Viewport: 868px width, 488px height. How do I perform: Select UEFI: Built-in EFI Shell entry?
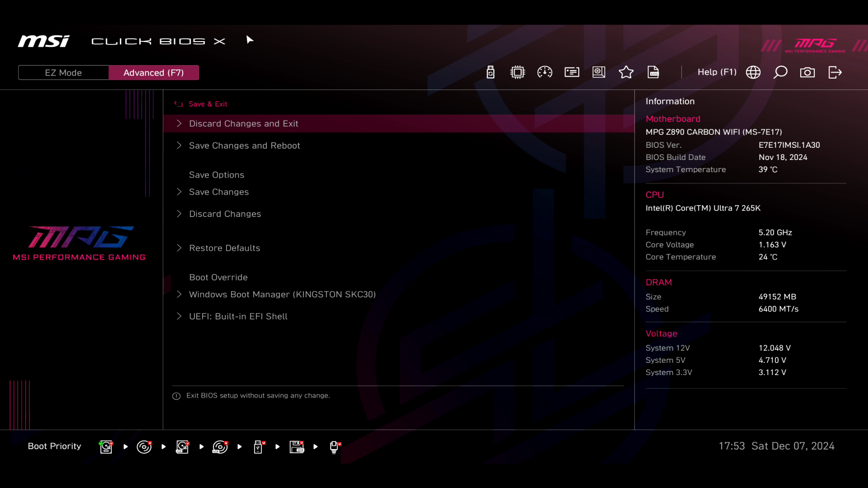(238, 317)
